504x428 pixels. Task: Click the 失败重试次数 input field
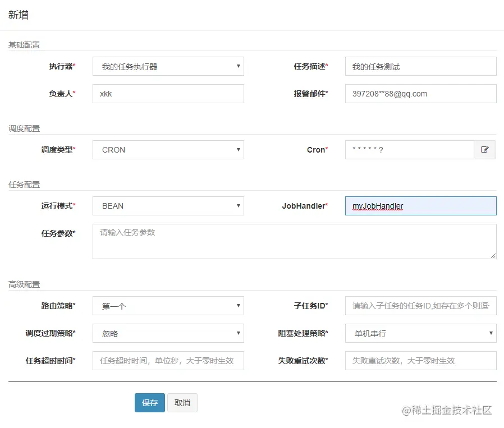tap(421, 361)
